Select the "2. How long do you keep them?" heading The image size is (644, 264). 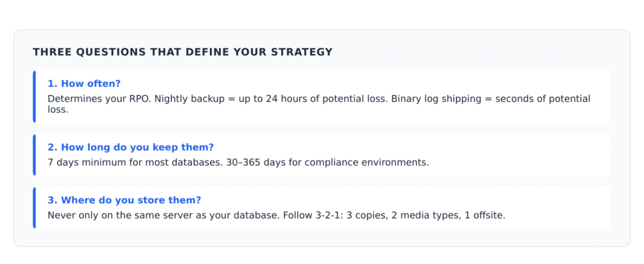point(131,147)
